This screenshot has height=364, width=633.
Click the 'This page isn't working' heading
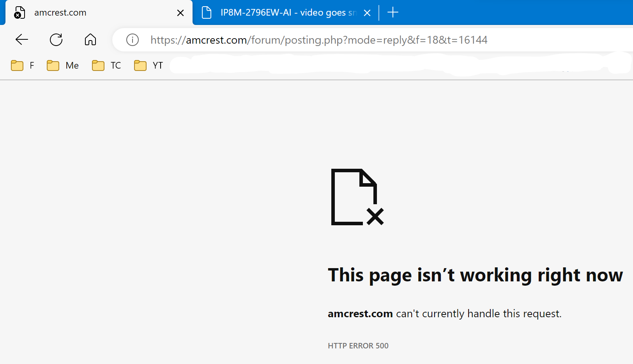[476, 275]
